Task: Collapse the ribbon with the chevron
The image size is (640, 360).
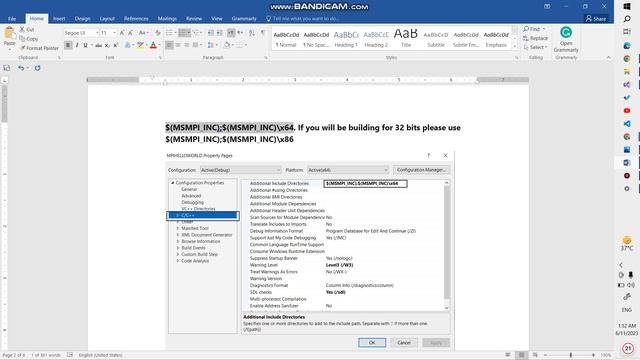Action: [609, 58]
